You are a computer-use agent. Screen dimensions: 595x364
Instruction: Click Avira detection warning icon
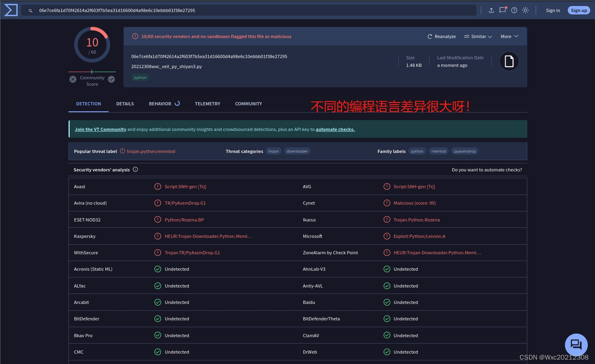pyautogui.click(x=158, y=203)
